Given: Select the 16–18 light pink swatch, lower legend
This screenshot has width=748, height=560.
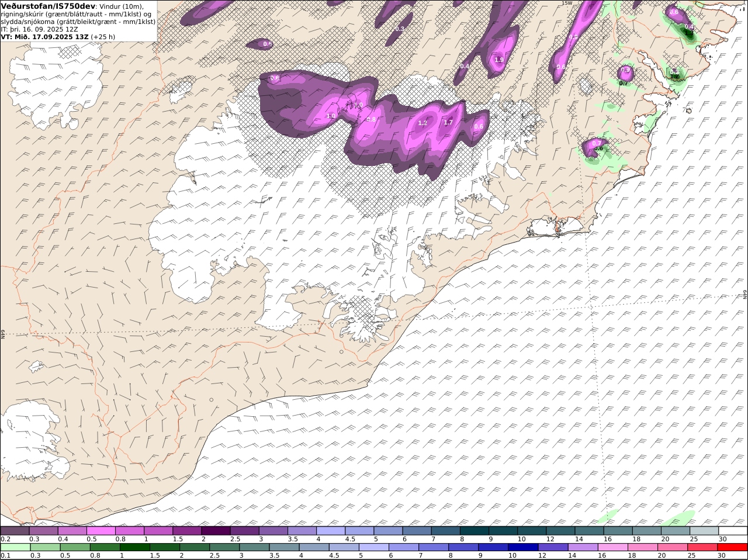Looking at the screenshot, I should pos(612,548).
